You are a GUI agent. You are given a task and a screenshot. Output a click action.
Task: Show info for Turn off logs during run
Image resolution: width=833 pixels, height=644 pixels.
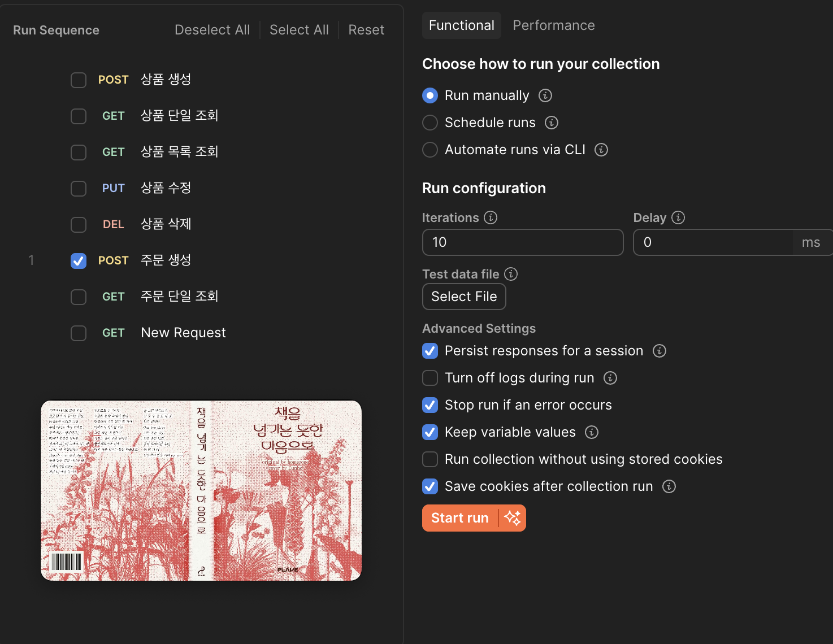pos(610,378)
